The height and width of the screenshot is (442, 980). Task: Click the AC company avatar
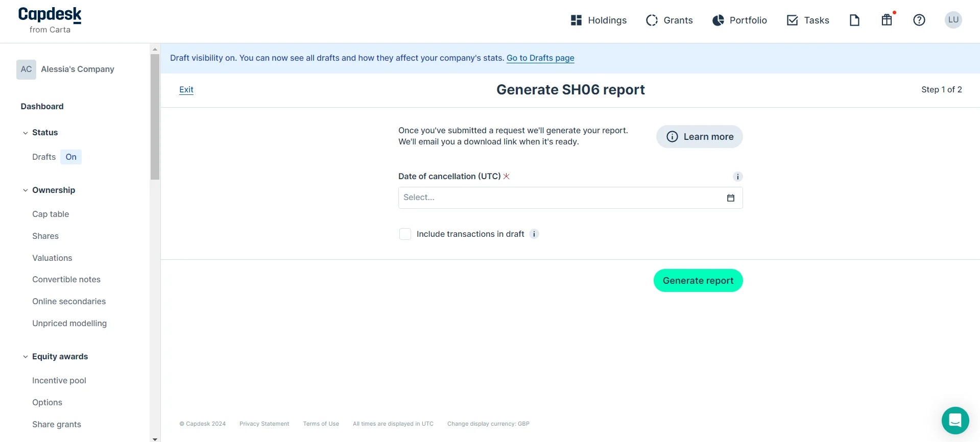(26, 69)
